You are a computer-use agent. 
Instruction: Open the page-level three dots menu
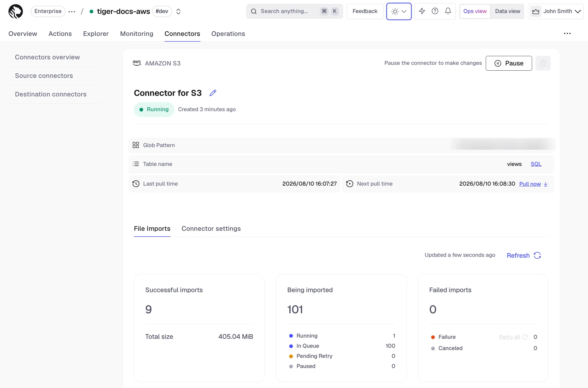pos(567,34)
